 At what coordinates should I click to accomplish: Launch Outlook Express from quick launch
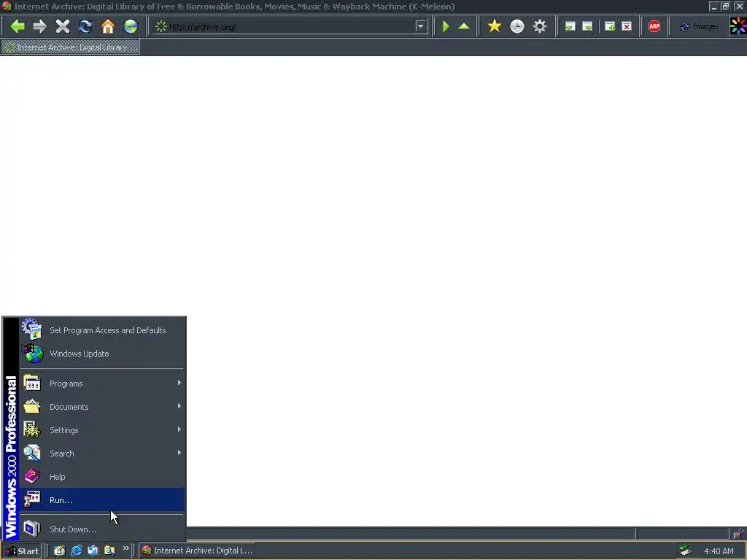(93, 551)
